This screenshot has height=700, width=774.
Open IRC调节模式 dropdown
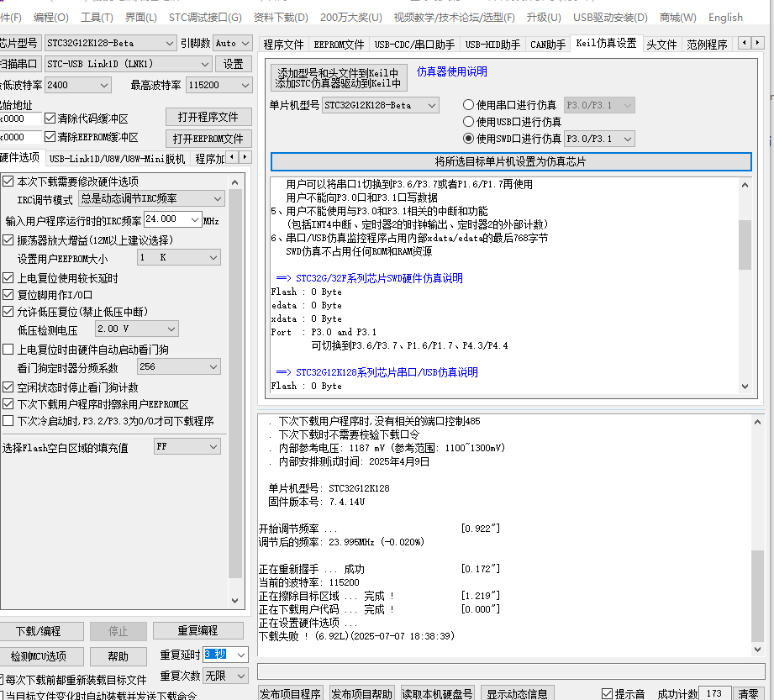pos(151,198)
